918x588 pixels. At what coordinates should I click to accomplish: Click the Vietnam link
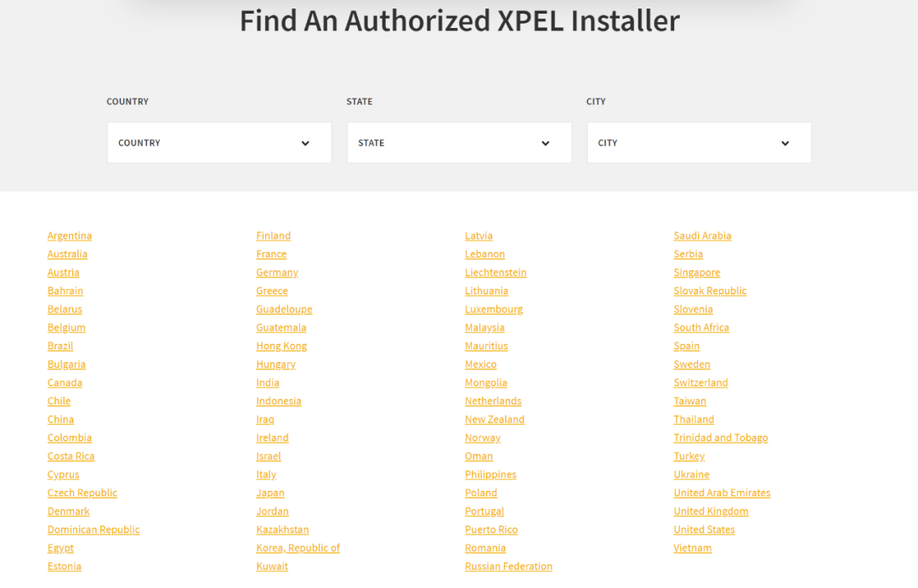tap(693, 548)
